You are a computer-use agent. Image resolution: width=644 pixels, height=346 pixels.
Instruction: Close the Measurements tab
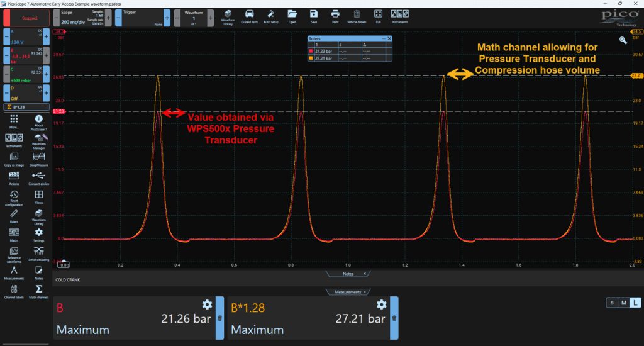(x=365, y=292)
